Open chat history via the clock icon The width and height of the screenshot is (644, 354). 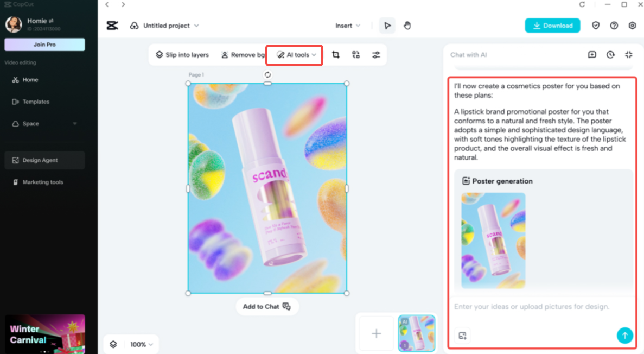point(610,54)
